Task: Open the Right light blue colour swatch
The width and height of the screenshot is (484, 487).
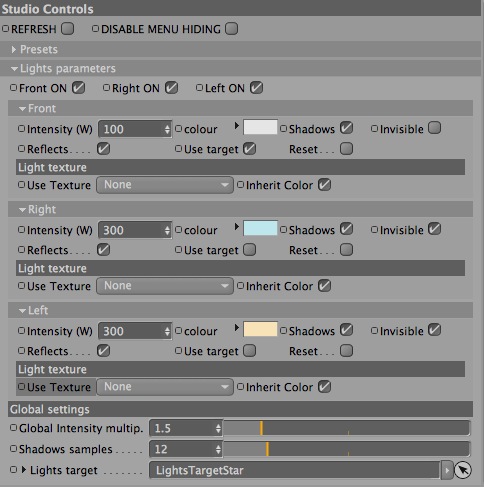Action: tap(260, 228)
